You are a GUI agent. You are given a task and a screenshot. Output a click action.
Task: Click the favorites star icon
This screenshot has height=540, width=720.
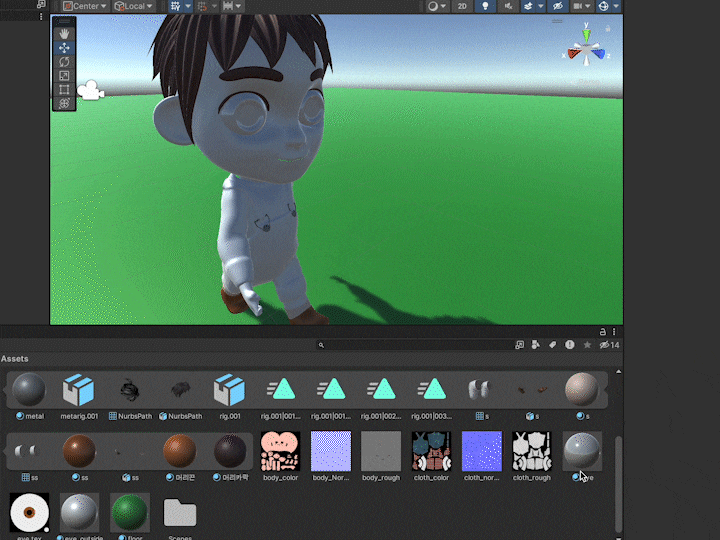pos(587,345)
